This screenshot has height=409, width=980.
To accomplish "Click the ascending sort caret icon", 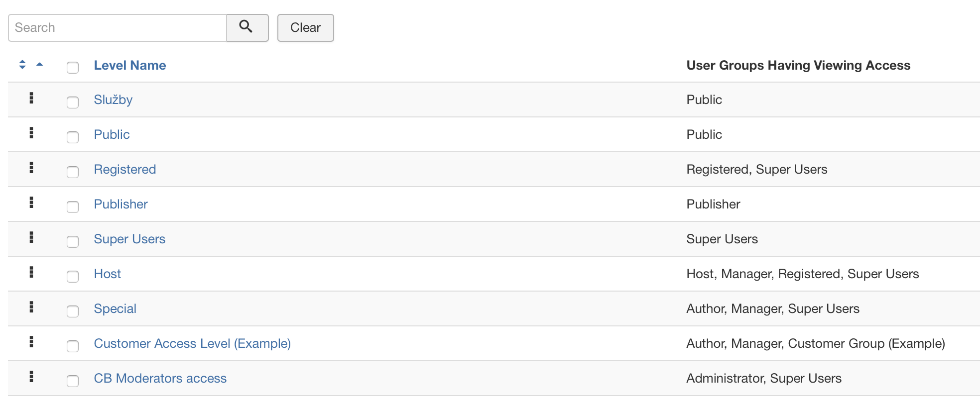I will [x=40, y=64].
